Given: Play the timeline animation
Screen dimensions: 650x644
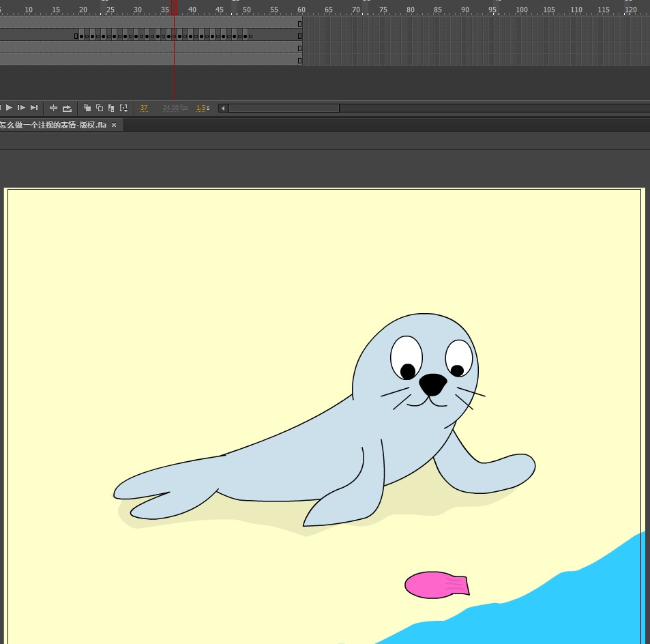Looking at the screenshot, I should coord(10,108).
